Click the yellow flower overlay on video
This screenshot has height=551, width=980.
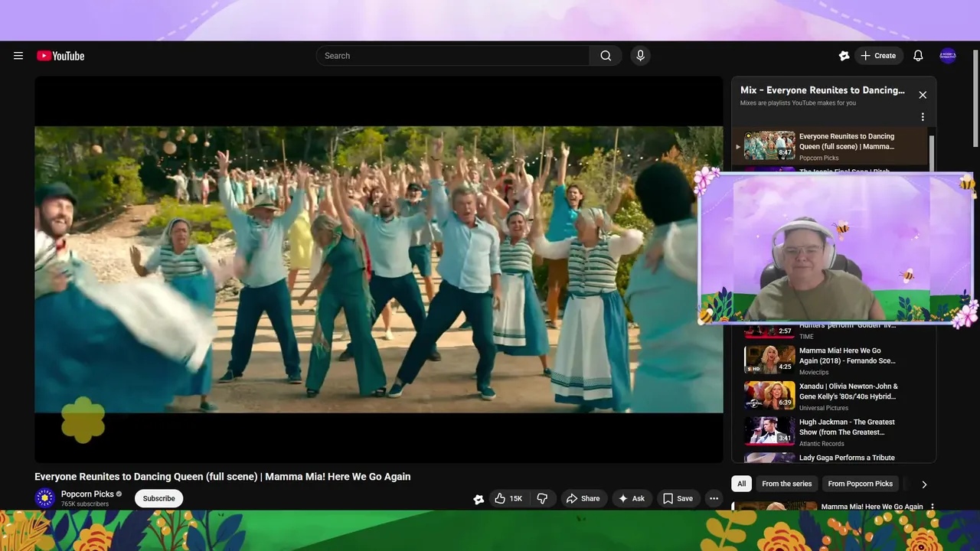(83, 419)
